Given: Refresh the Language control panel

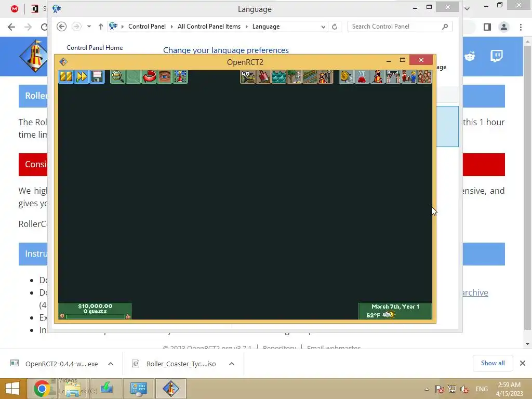Looking at the screenshot, I should point(335,26).
